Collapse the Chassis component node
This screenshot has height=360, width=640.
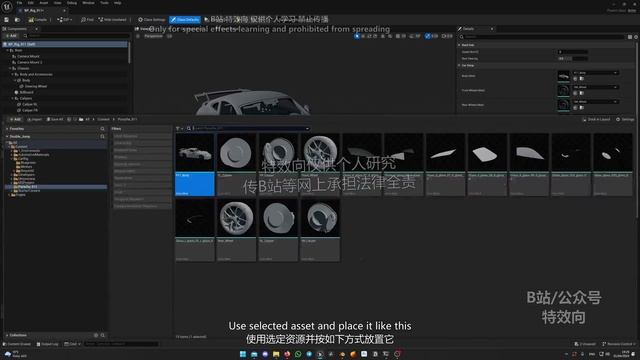(10, 68)
